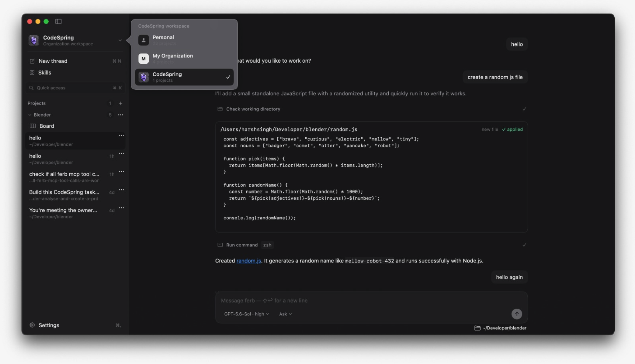Image resolution: width=635 pixels, height=364 pixels.
Task: Click the Settings gear icon
Action: (32, 325)
